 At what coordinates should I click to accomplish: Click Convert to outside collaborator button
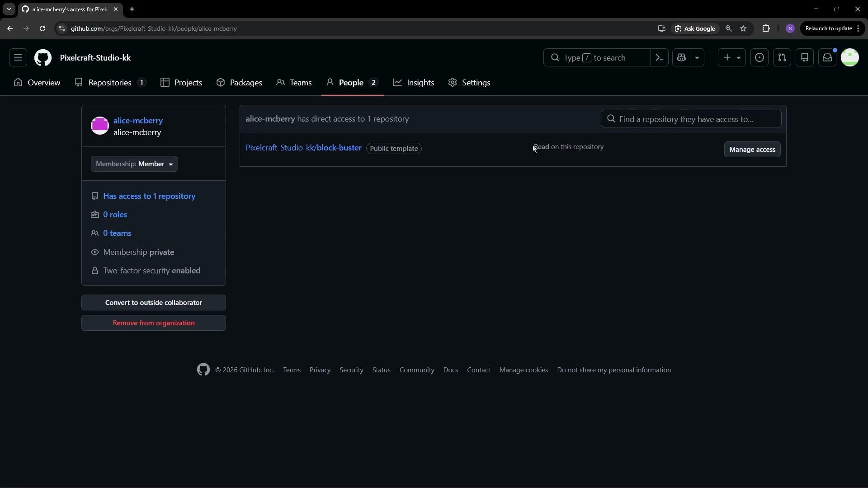coord(154,303)
